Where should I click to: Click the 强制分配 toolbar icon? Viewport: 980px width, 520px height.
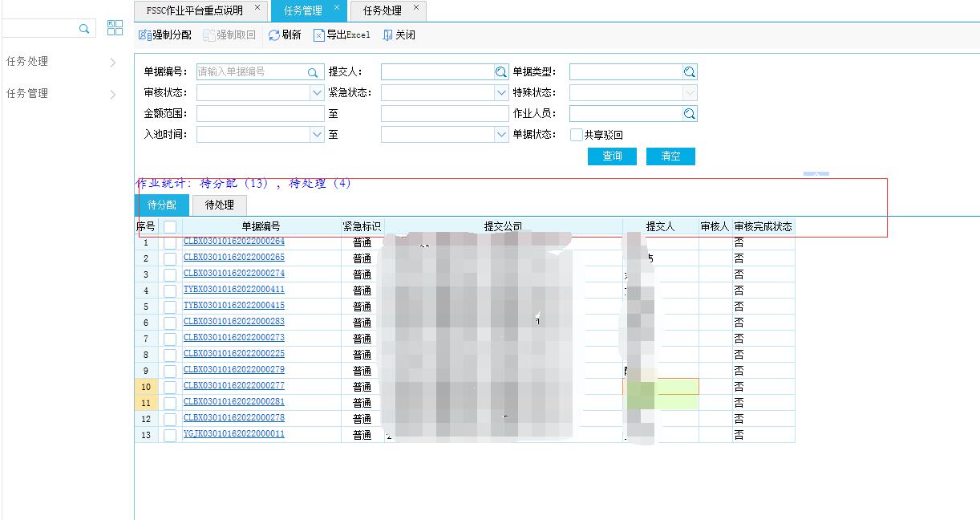145,35
